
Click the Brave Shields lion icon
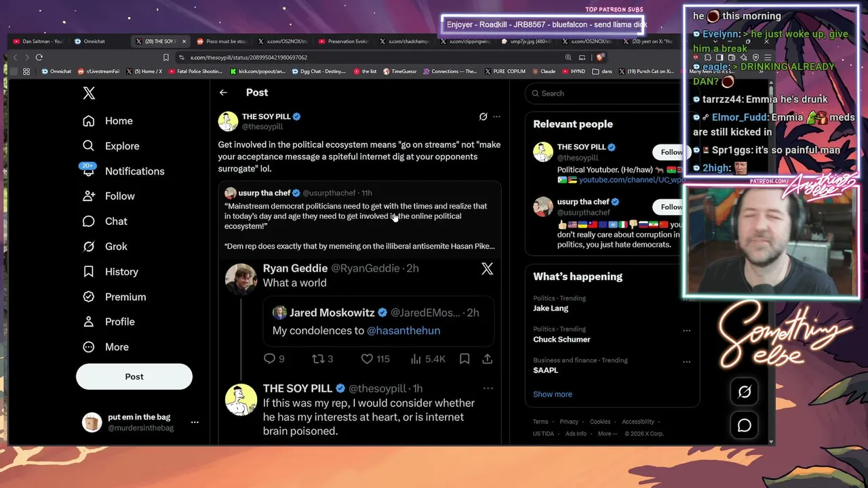(600, 58)
